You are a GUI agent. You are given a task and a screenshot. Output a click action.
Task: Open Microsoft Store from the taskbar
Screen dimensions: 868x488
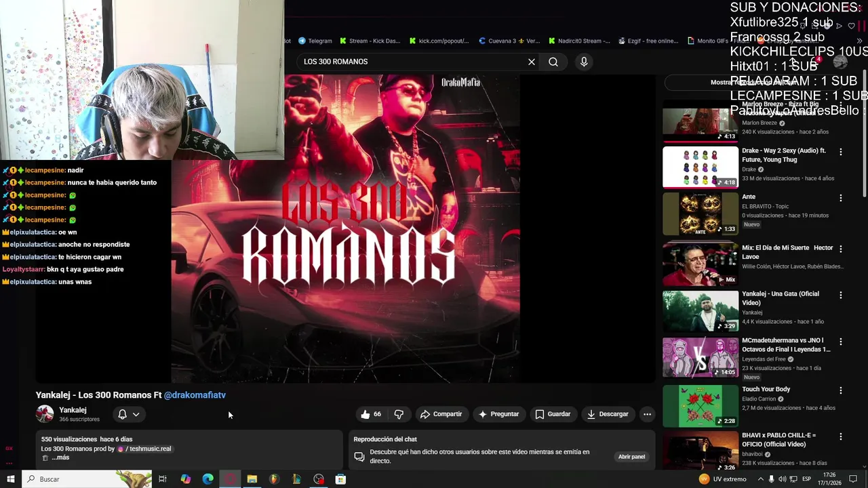[x=340, y=479]
